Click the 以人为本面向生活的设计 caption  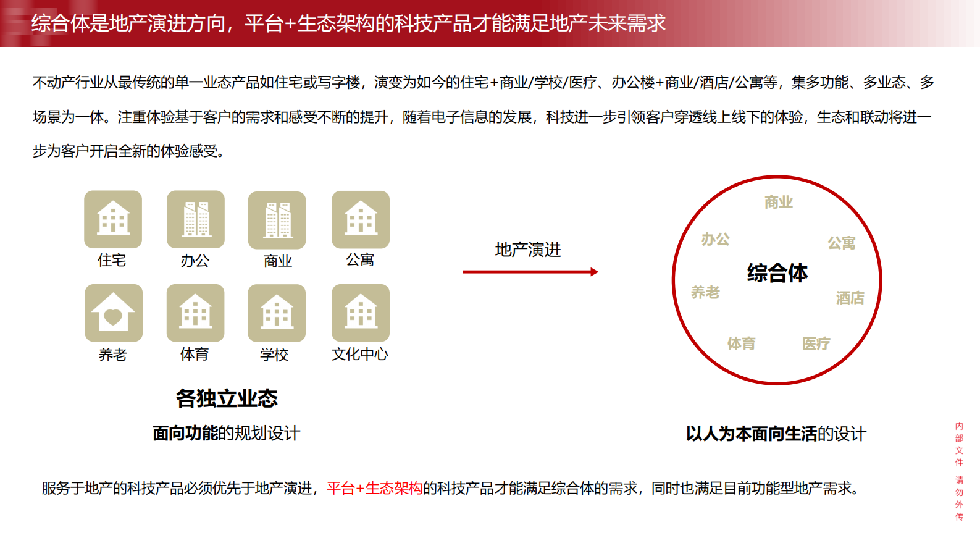[x=776, y=434]
